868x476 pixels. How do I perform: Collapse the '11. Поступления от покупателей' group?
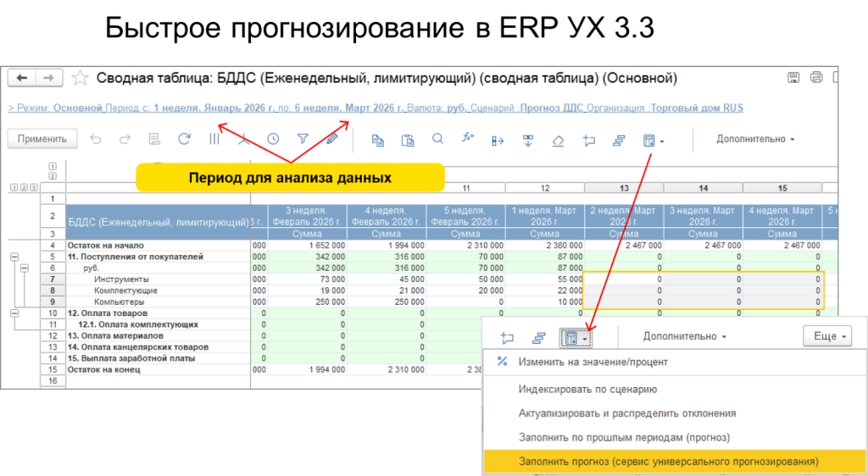coord(14,256)
